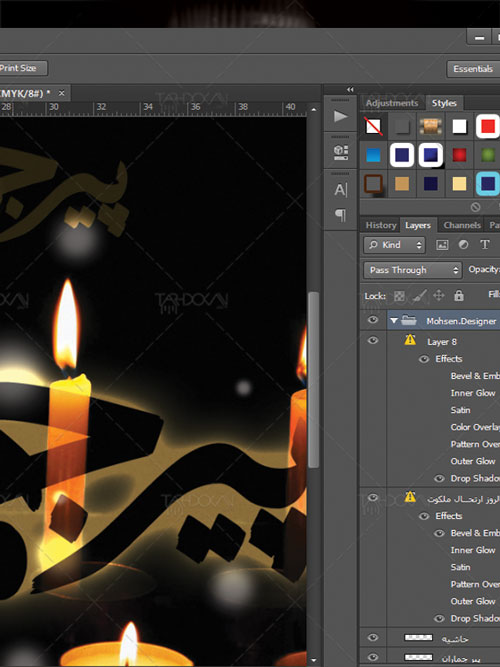Hide the Mohsen.Designer group
500x667 pixels.
(x=373, y=320)
